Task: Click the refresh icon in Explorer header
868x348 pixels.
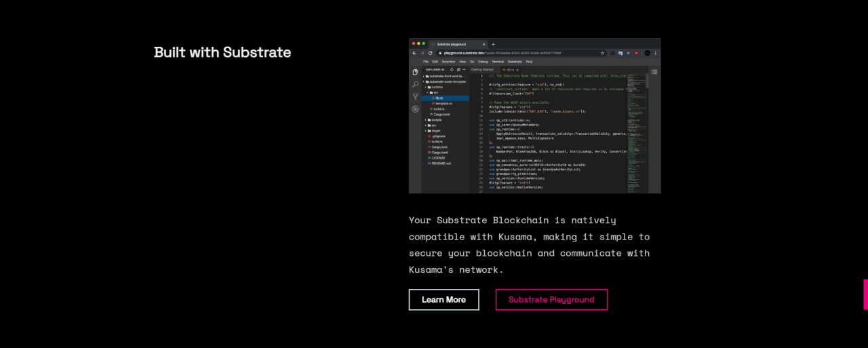Action: 452,69
